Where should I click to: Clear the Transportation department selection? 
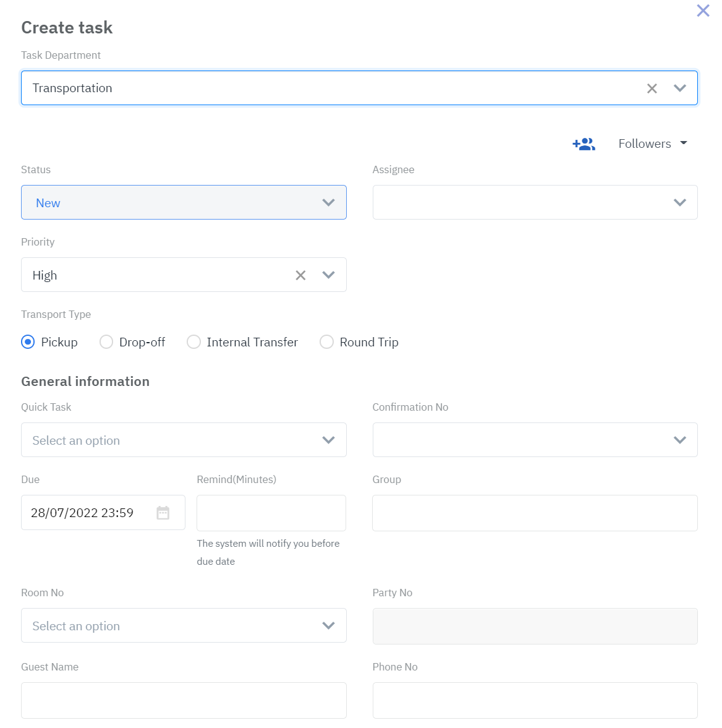[x=652, y=88]
